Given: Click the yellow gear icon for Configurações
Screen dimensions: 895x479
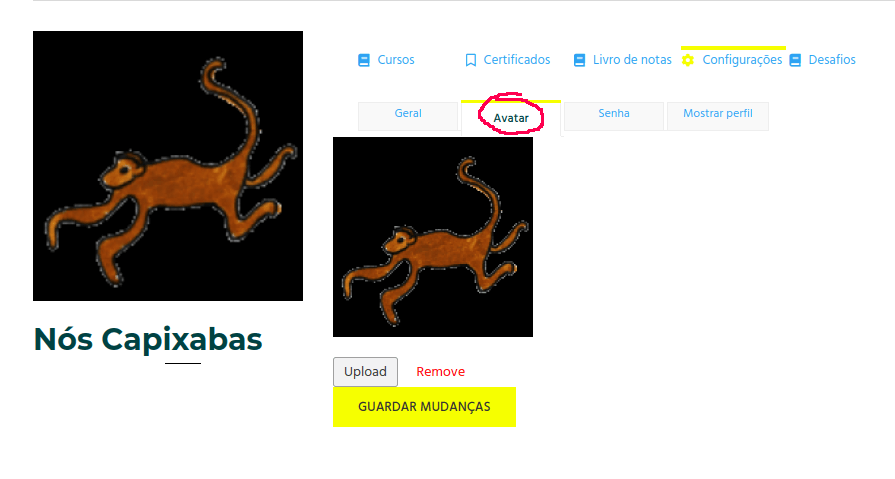Looking at the screenshot, I should point(688,60).
